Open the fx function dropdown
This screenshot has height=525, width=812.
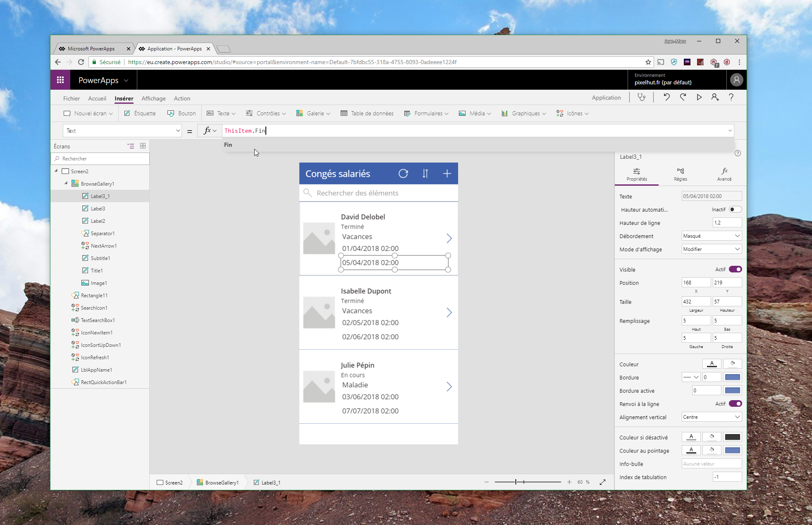pyautogui.click(x=210, y=131)
